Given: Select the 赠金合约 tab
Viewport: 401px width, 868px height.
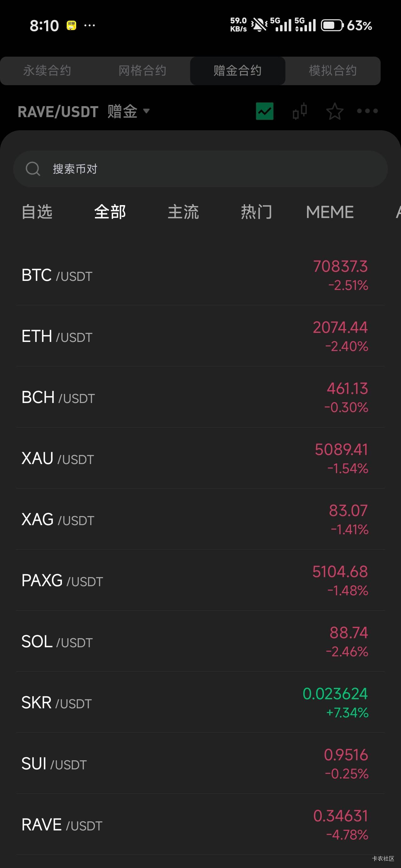Looking at the screenshot, I should pyautogui.click(x=237, y=71).
